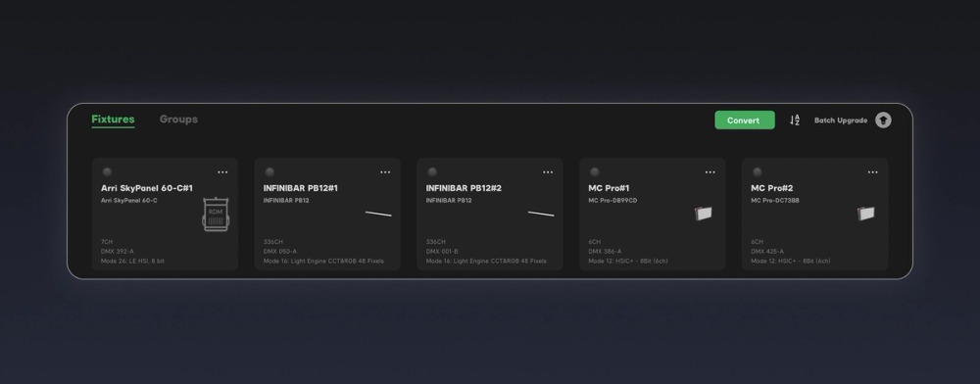Click the INFINIBAR PB12#2 bar icon
This screenshot has height=384, width=980.
tap(541, 214)
